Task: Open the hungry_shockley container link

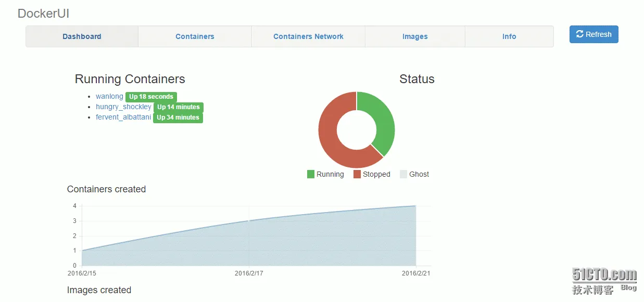Action: (123, 107)
